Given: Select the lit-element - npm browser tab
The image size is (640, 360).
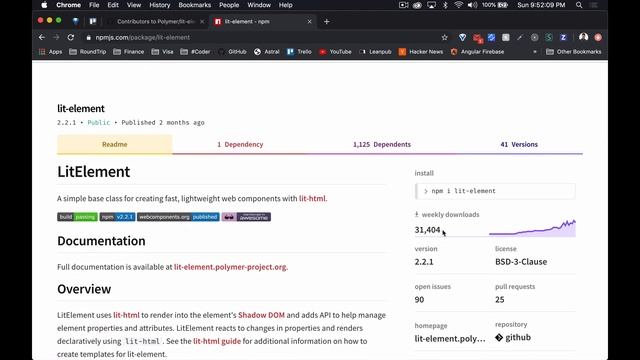Looking at the screenshot, I should [261, 22].
